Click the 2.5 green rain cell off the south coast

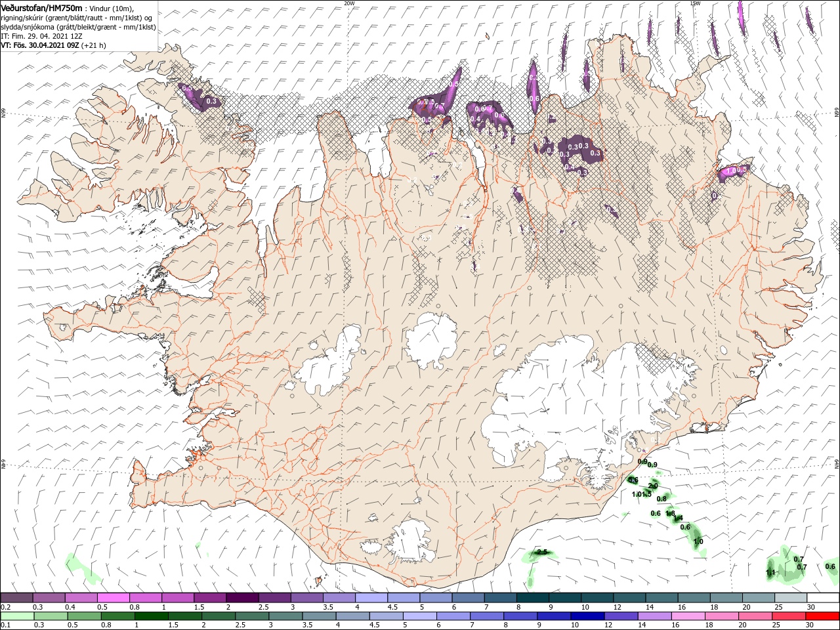tap(541, 553)
